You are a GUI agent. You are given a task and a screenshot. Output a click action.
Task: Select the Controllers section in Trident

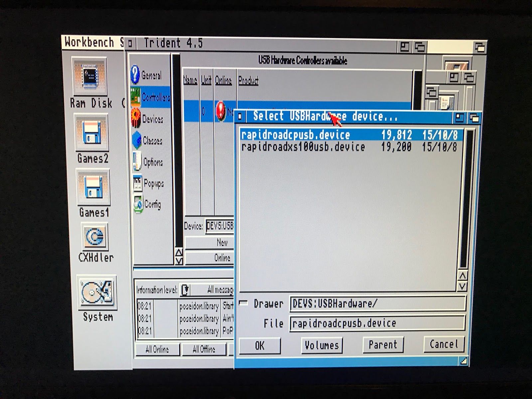(x=150, y=97)
